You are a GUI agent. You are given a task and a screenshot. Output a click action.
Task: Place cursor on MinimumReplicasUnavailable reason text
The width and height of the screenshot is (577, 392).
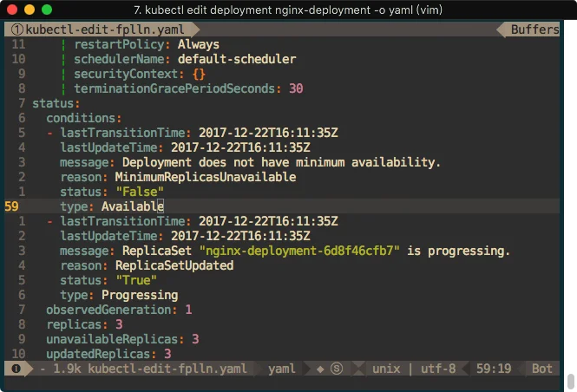pyautogui.click(x=206, y=177)
